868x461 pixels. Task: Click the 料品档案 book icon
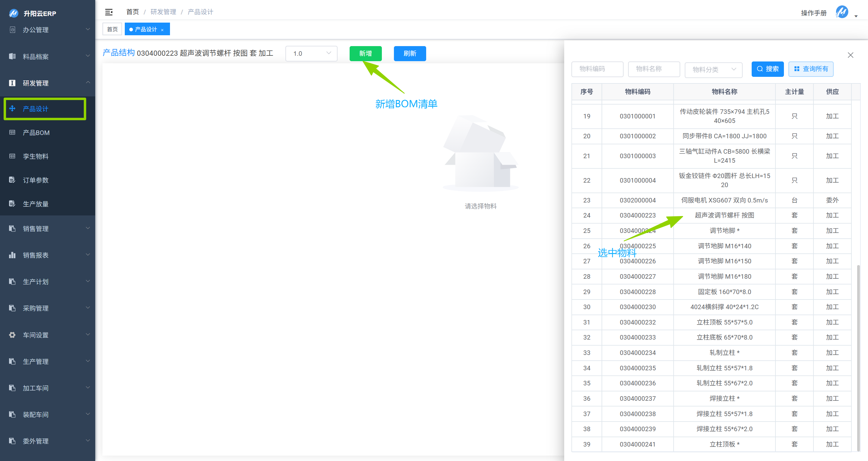(x=12, y=56)
